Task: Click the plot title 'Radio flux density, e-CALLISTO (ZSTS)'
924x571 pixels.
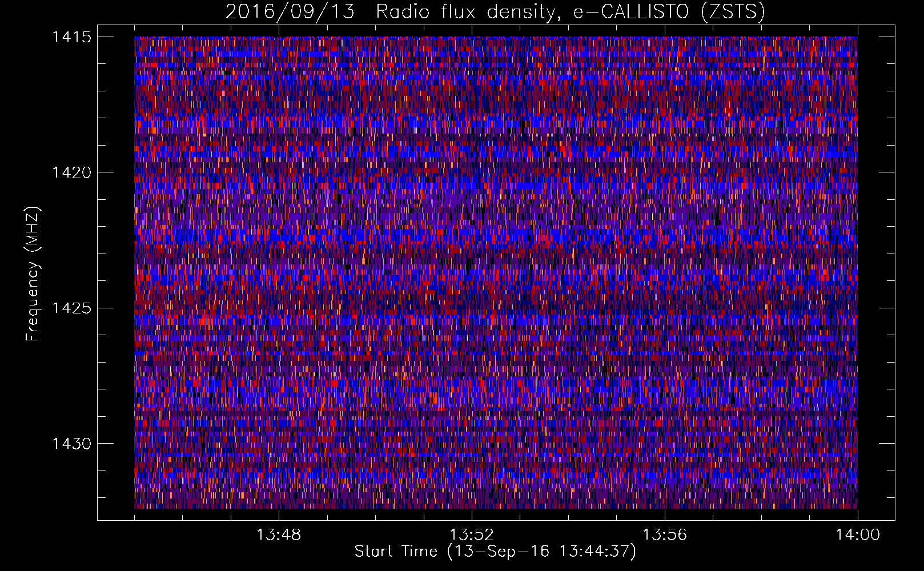Action: click(571, 12)
